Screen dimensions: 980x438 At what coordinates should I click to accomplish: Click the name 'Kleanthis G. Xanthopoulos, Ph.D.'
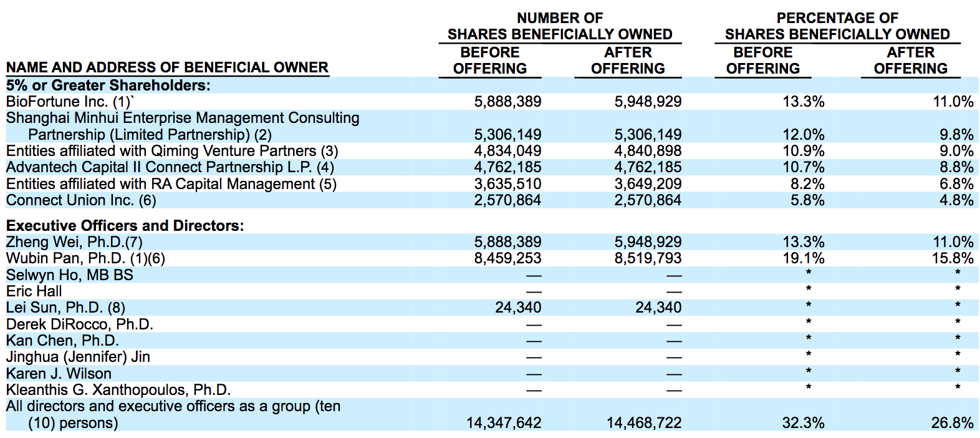pos(118,390)
